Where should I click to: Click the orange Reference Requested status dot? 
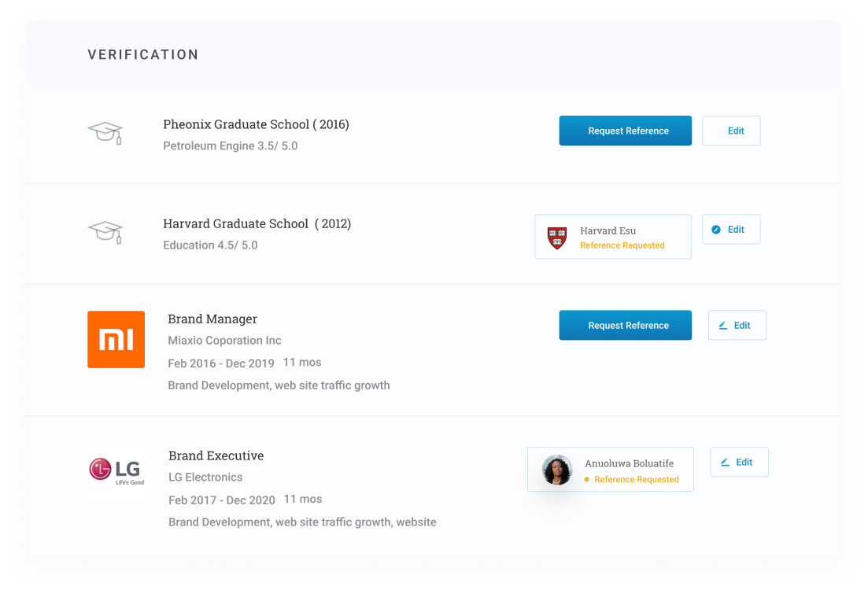pyautogui.click(x=587, y=479)
